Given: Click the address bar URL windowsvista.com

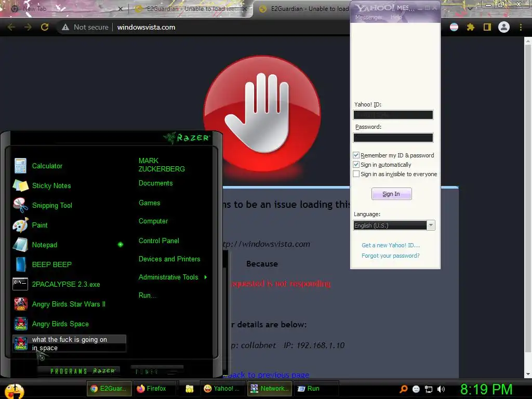Looking at the screenshot, I should (x=146, y=27).
